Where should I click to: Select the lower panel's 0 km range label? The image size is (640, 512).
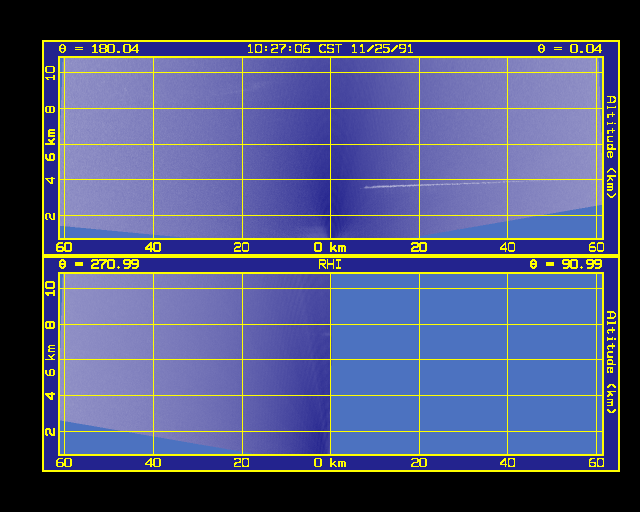(x=330, y=463)
